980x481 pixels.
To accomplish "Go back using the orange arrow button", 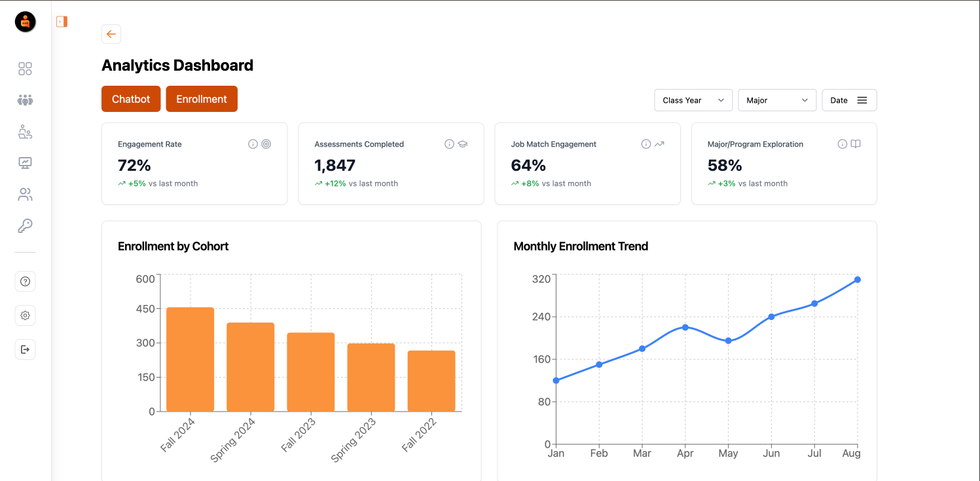I will (x=111, y=34).
